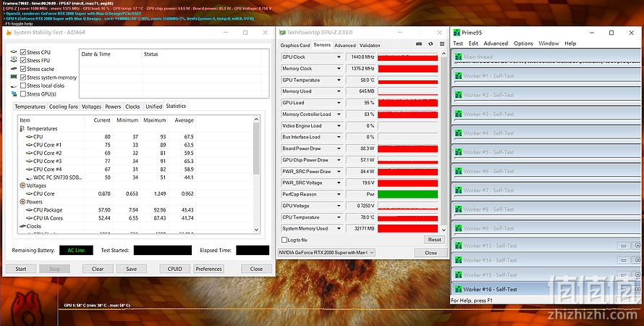Click Worker #6 Self-Test window icon
The image size is (644, 326).
[458, 171]
